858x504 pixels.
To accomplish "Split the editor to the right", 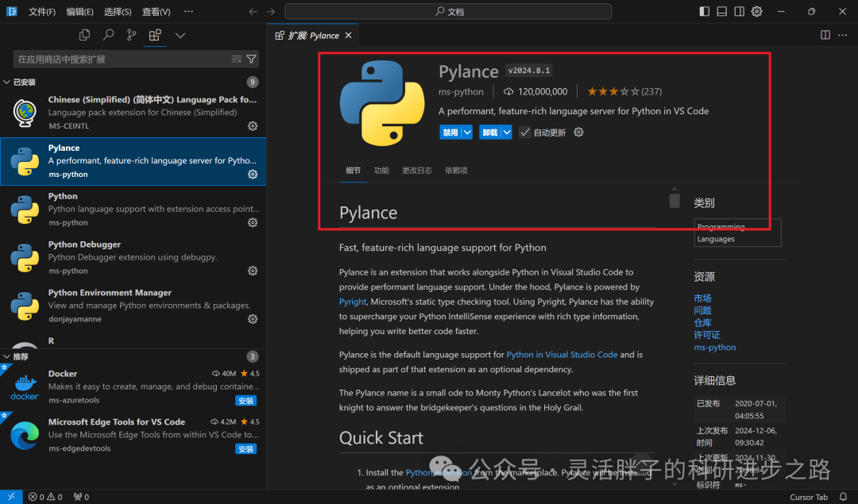I will pyautogui.click(x=825, y=35).
